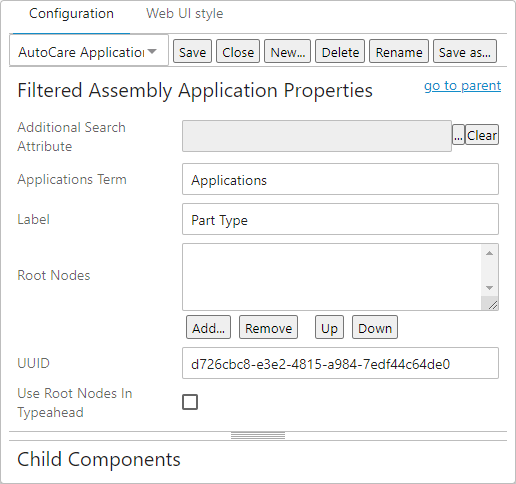Clear the Additional Search Attribute

pyautogui.click(x=482, y=135)
